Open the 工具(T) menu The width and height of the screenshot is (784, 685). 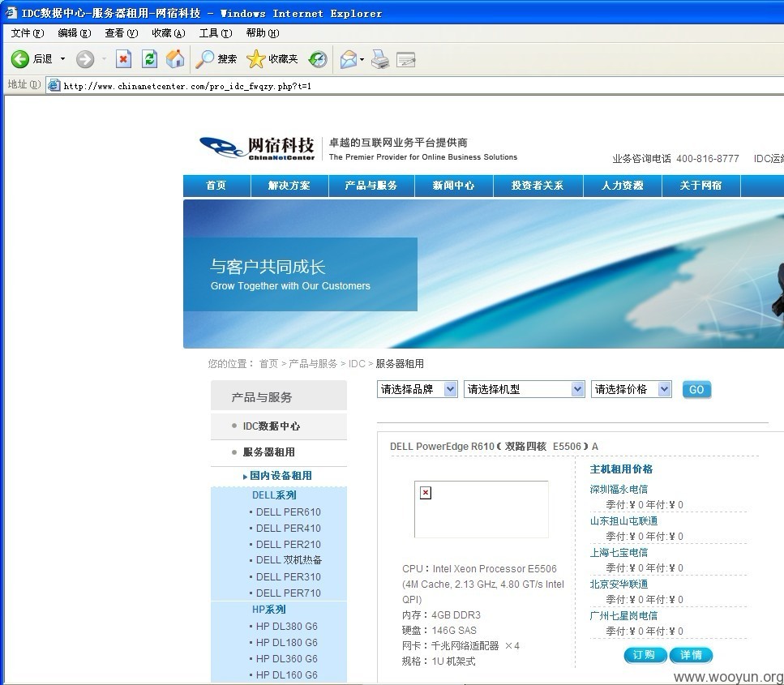tap(216, 33)
